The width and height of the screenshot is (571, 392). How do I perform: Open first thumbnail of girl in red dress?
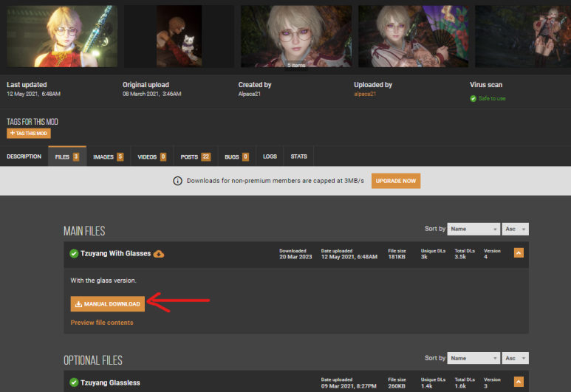point(62,36)
